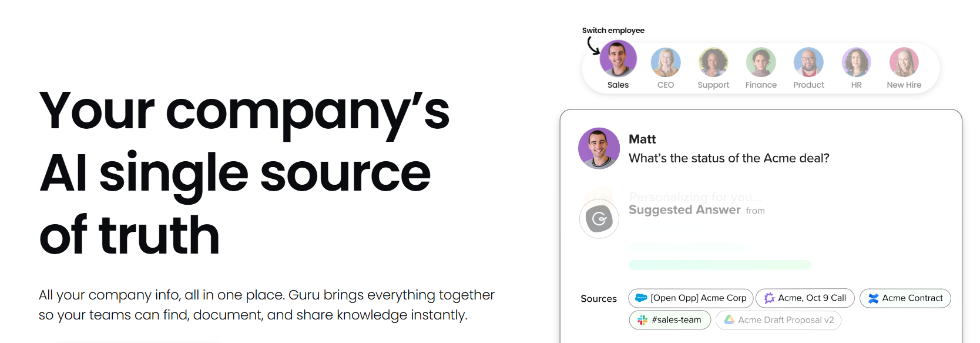Image resolution: width=980 pixels, height=343 pixels.
Task: Select the Product employee avatar
Action: point(808,62)
